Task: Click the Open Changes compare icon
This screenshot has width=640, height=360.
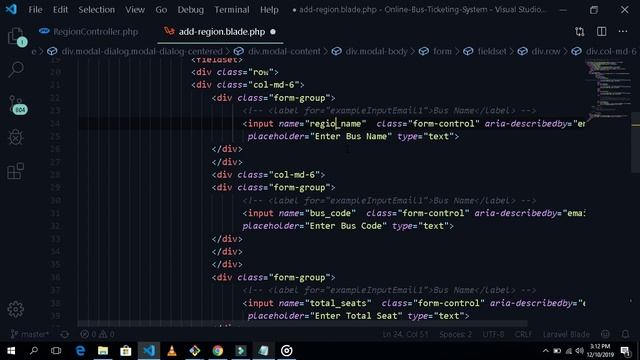Action: [x=580, y=32]
